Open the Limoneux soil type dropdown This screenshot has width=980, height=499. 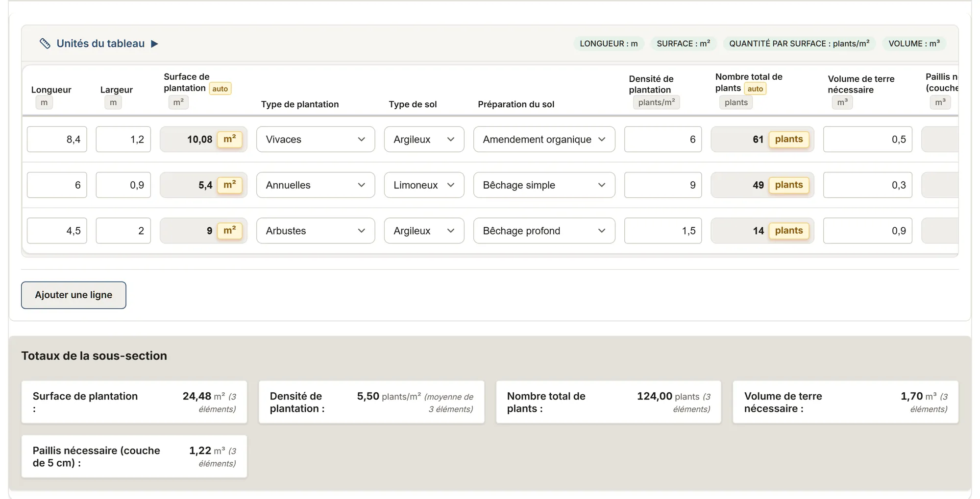pyautogui.click(x=424, y=185)
